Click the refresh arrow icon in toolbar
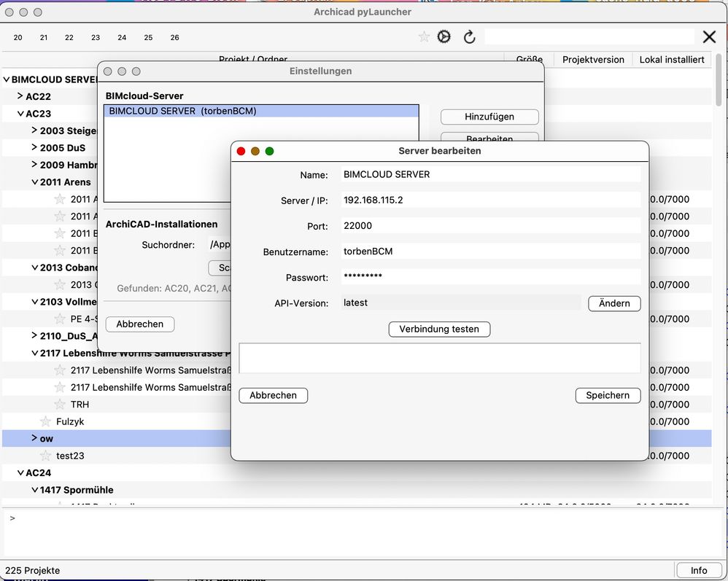 (x=469, y=36)
